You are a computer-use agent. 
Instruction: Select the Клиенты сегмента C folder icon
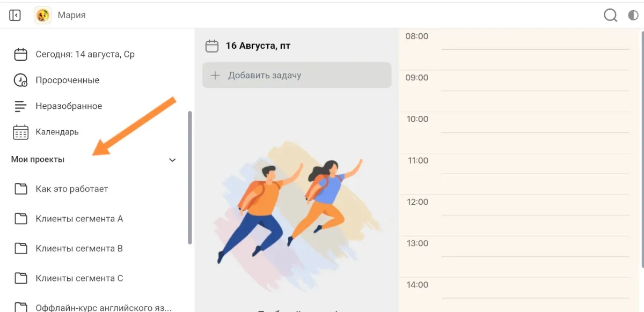point(20,278)
